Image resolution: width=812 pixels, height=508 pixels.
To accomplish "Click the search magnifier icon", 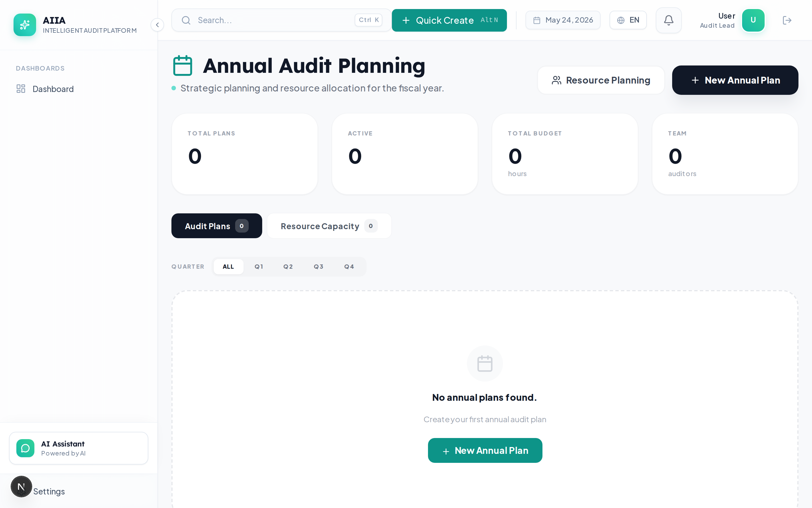I will click(186, 20).
